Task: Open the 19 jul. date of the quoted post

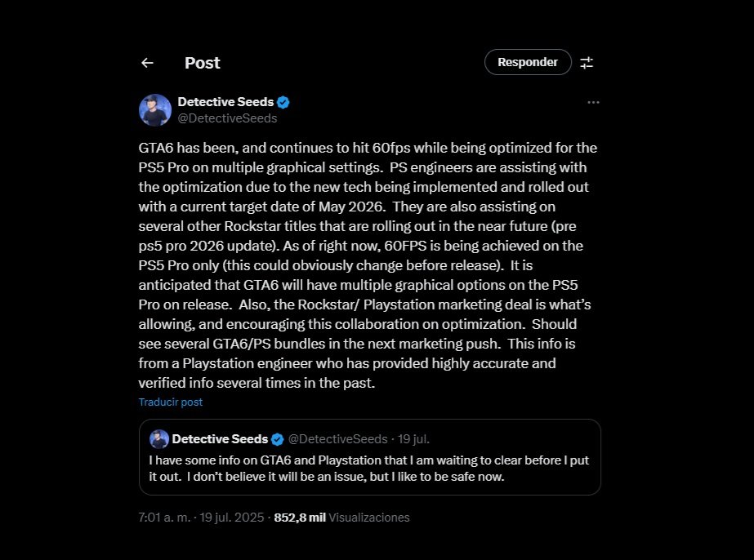Action: pos(413,439)
